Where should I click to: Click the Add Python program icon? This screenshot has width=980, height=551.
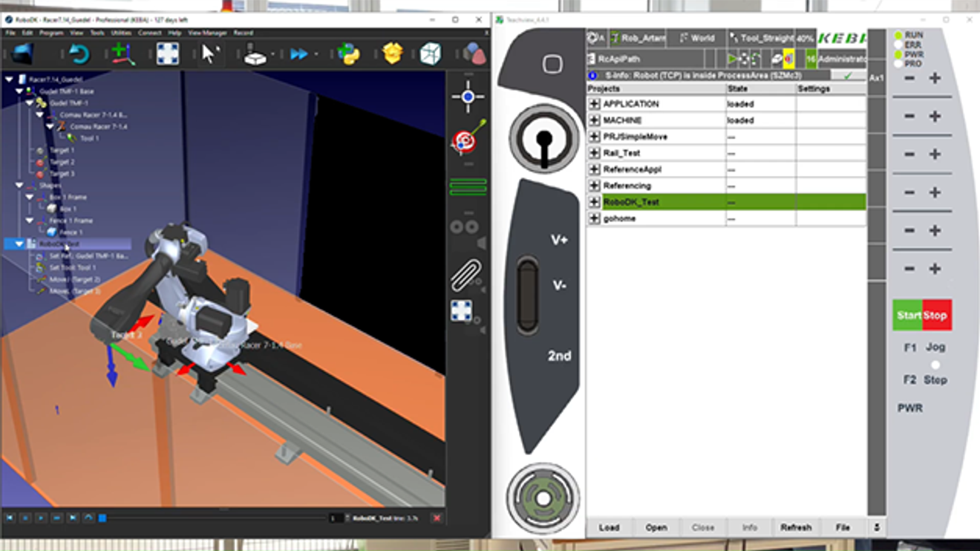pos(348,53)
